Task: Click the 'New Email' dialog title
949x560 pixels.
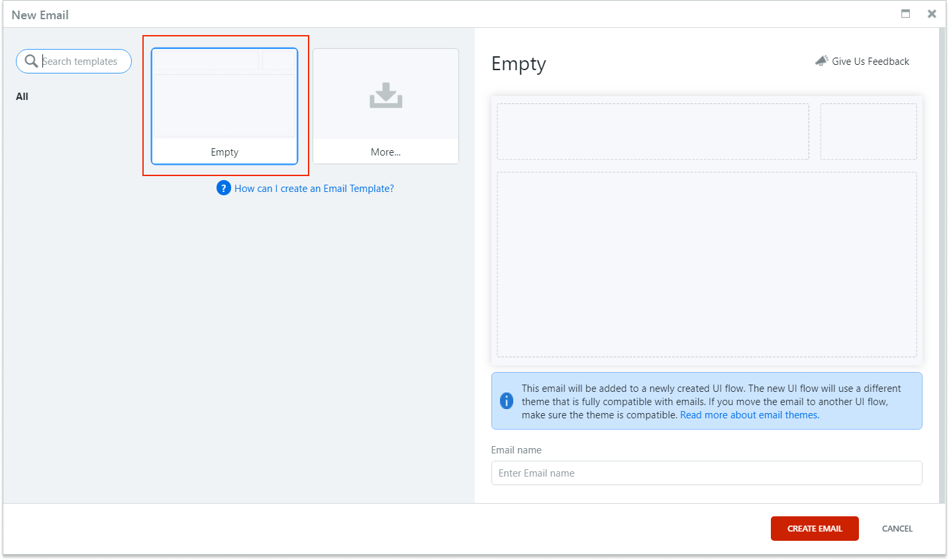Action: pos(40,15)
